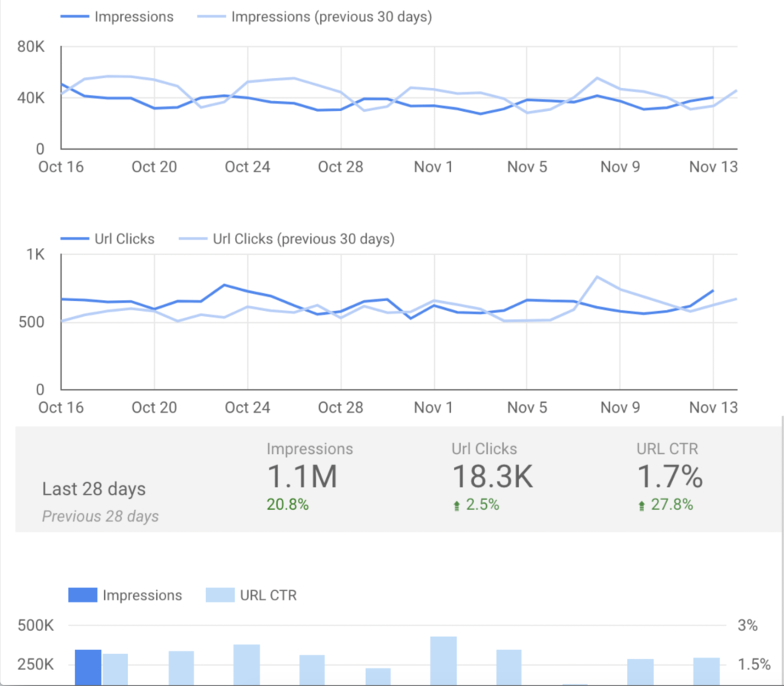Click 'Nov 1' on the Impressions chart axis
The height and width of the screenshot is (686, 784).
[x=433, y=167]
